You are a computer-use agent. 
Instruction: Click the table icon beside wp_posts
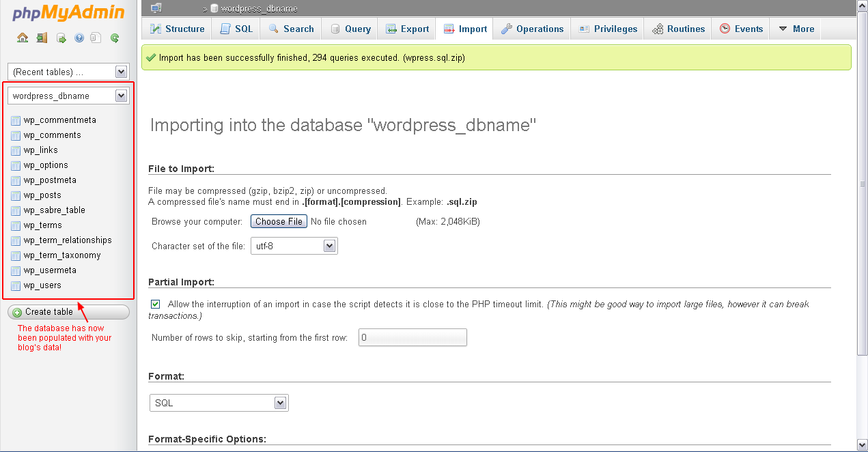pos(16,195)
